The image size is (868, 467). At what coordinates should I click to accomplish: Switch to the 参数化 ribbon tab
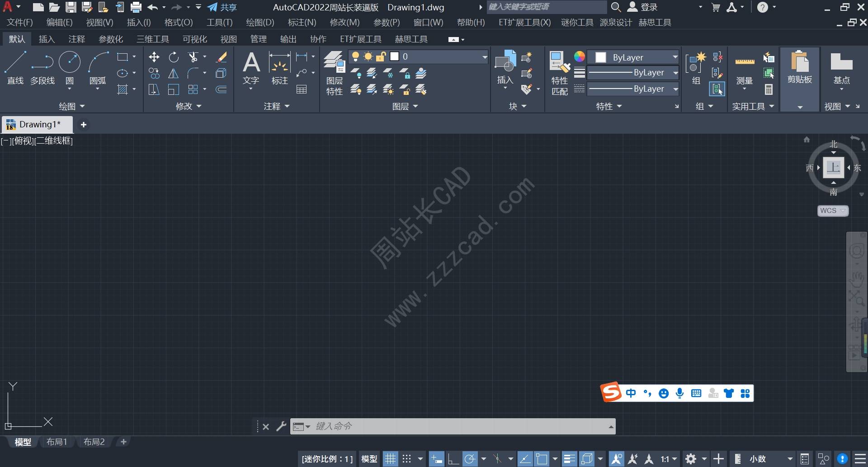[x=111, y=39]
